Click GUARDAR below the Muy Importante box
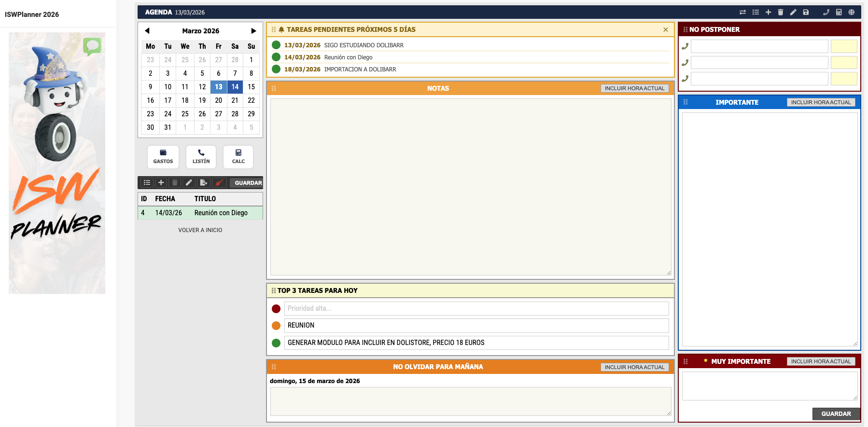 [836, 414]
